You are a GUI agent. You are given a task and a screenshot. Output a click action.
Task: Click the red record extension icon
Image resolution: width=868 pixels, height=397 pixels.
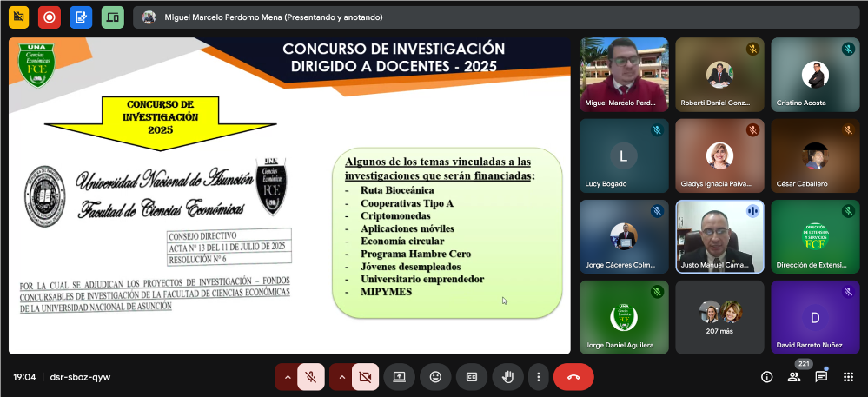(50, 17)
